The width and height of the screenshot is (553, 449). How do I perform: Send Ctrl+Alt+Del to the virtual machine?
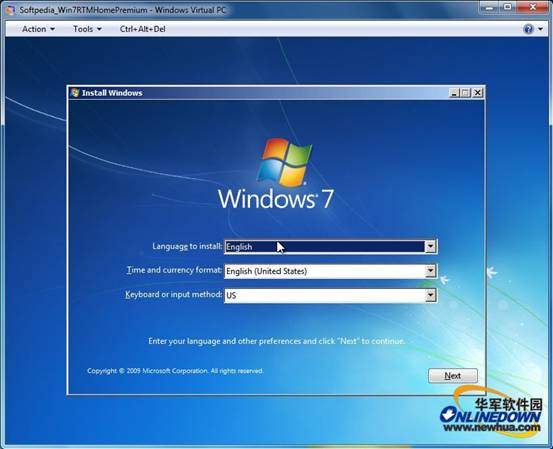[142, 29]
